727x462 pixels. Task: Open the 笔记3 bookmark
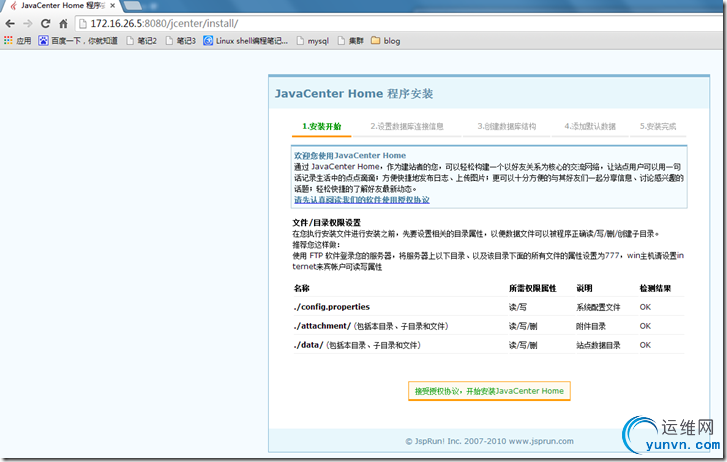click(181, 41)
